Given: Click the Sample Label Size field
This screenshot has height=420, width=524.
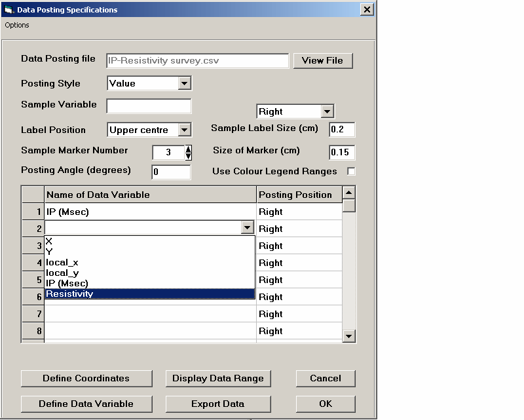Looking at the screenshot, I should click(342, 130).
